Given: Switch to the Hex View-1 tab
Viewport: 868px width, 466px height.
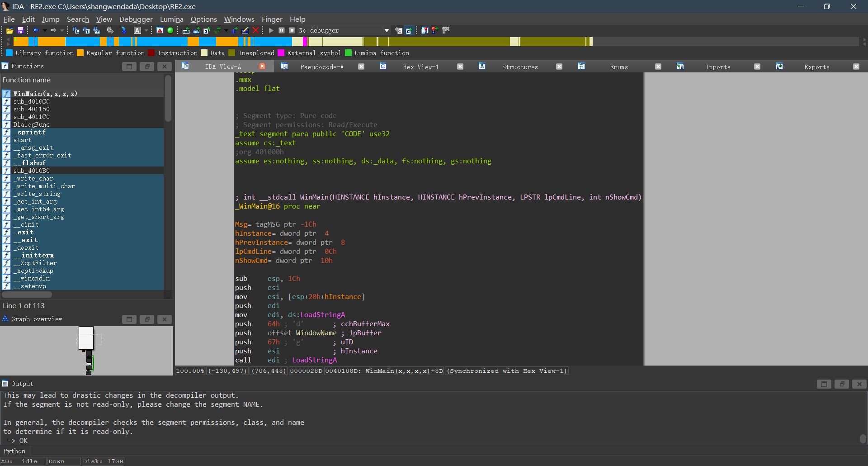Looking at the screenshot, I should pos(421,67).
